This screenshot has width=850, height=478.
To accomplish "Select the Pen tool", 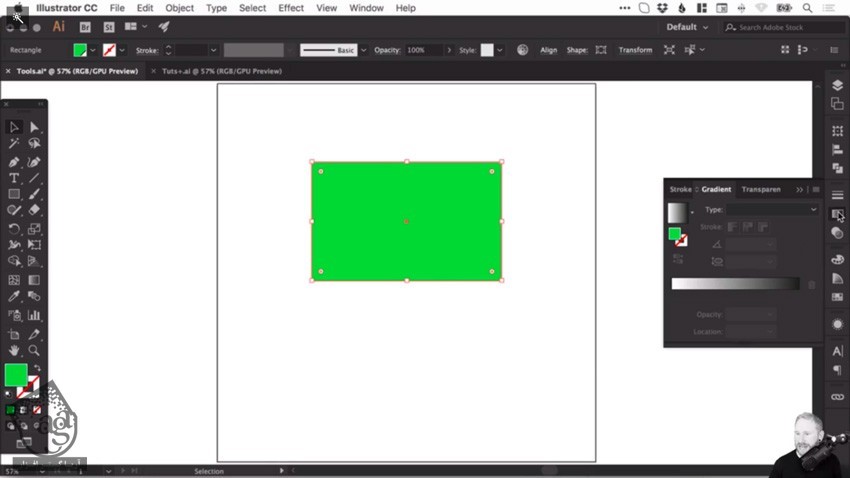I will (14, 162).
